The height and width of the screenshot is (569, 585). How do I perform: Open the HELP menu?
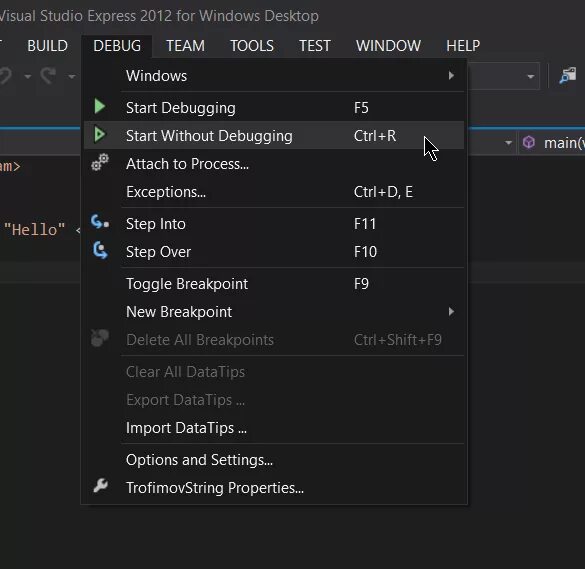pyautogui.click(x=463, y=46)
